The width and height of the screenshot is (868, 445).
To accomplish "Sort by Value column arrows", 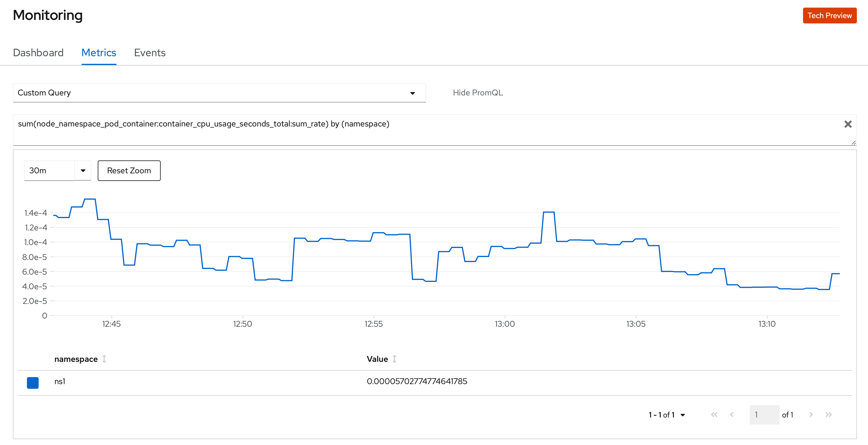I will point(394,359).
